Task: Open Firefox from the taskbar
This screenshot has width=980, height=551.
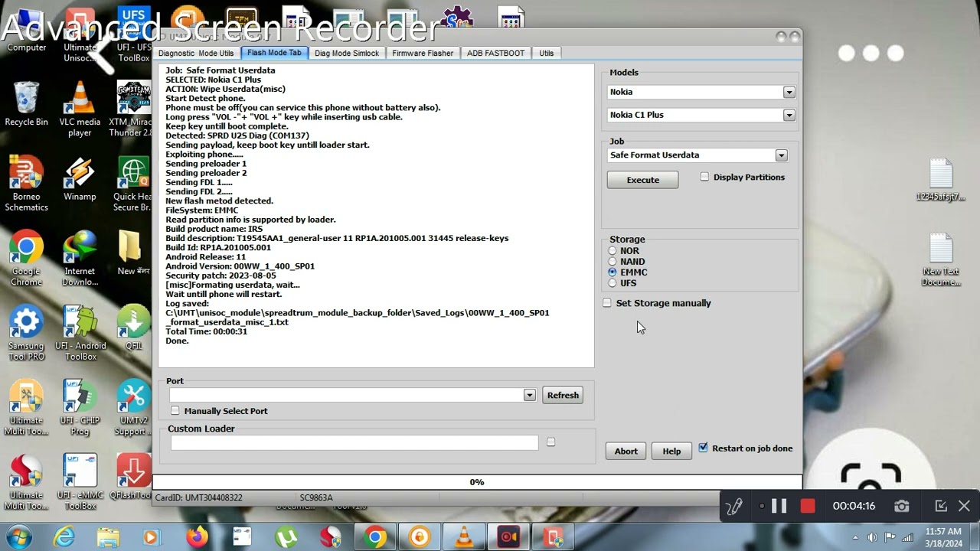Action: pyautogui.click(x=197, y=537)
